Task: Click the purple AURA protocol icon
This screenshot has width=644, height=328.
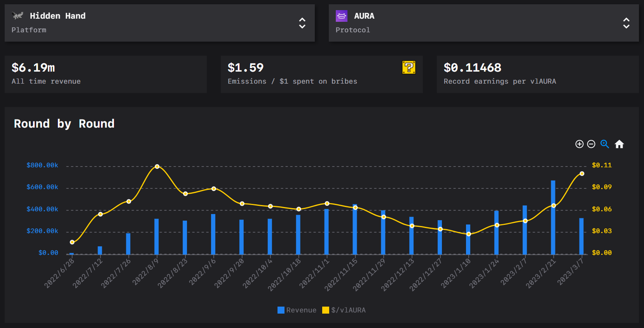Action: coord(341,16)
